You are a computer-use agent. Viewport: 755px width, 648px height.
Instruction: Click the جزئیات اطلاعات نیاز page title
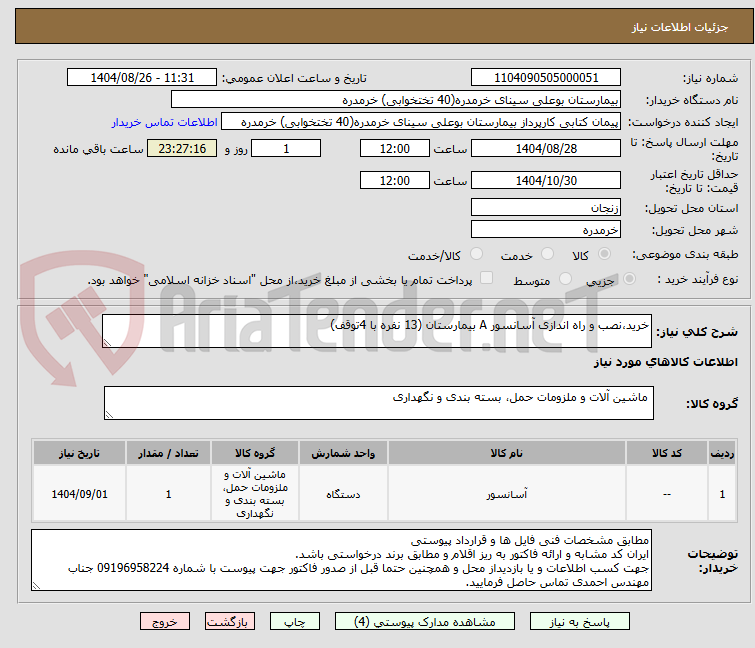click(679, 27)
